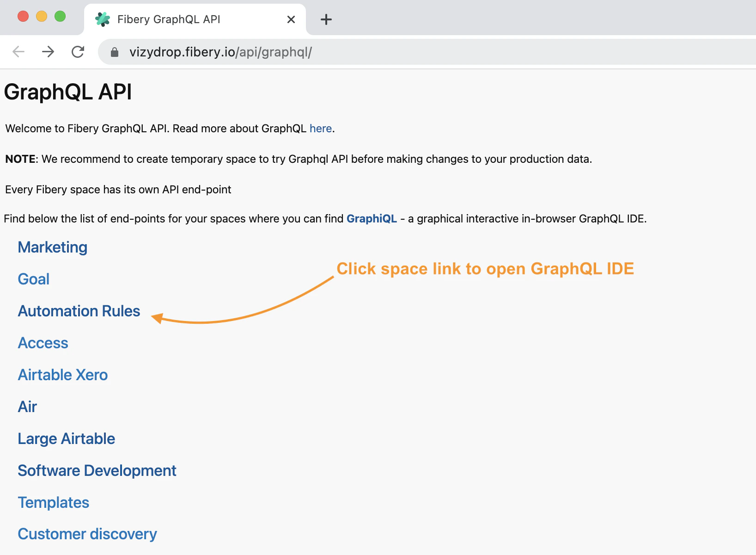Image resolution: width=756 pixels, height=555 pixels.
Task: Click the padlock site info icon
Action: (115, 52)
